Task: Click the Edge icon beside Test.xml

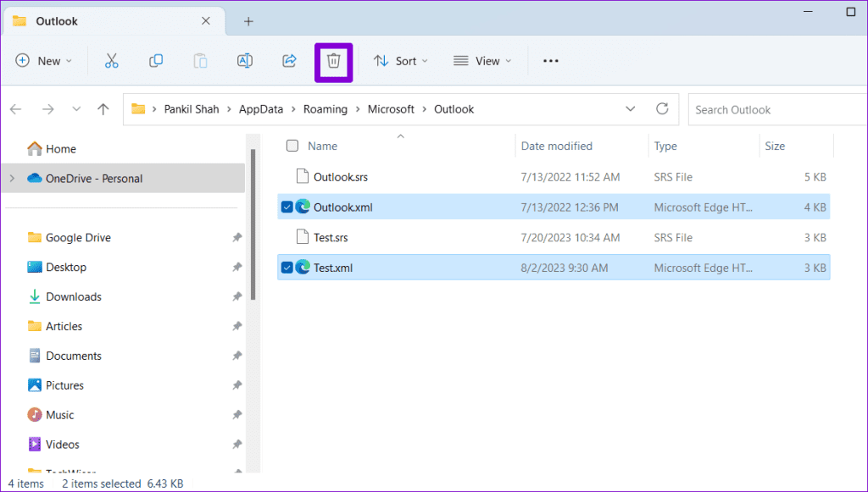Action: click(x=303, y=267)
